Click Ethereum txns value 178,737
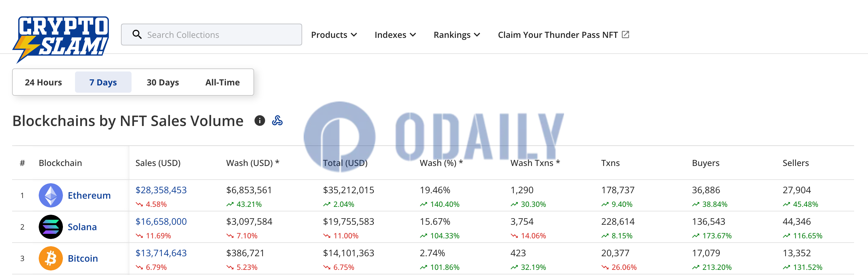Image resolution: width=868 pixels, height=275 pixels. click(x=618, y=190)
